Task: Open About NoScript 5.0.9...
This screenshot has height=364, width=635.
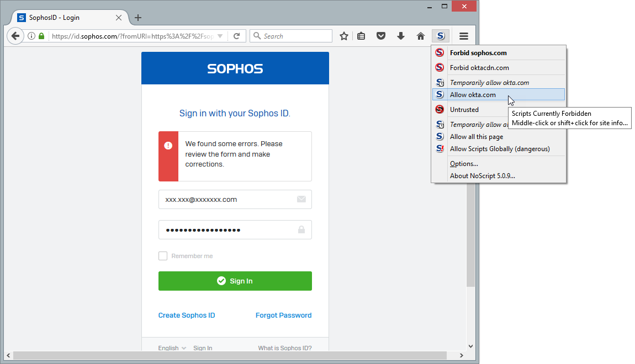Action: (499, 176)
